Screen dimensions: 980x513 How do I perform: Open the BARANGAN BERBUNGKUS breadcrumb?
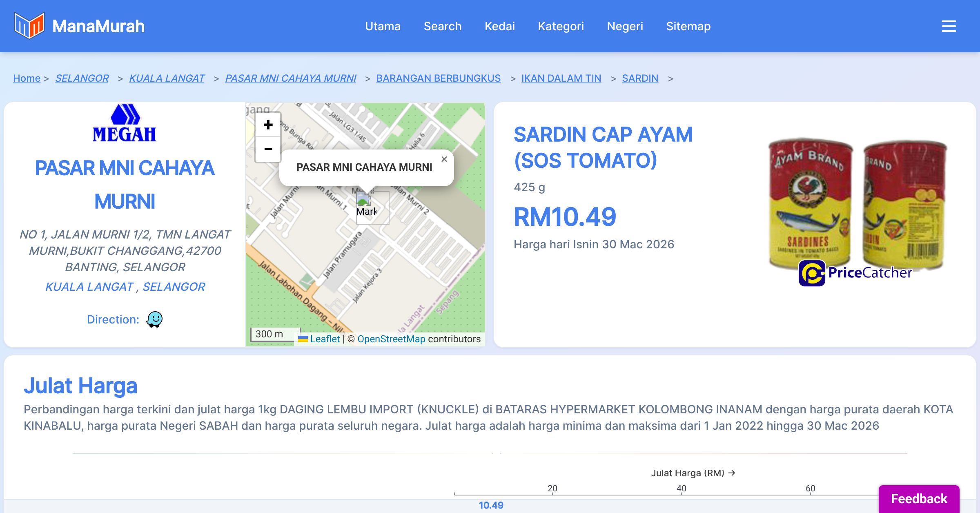tap(438, 78)
